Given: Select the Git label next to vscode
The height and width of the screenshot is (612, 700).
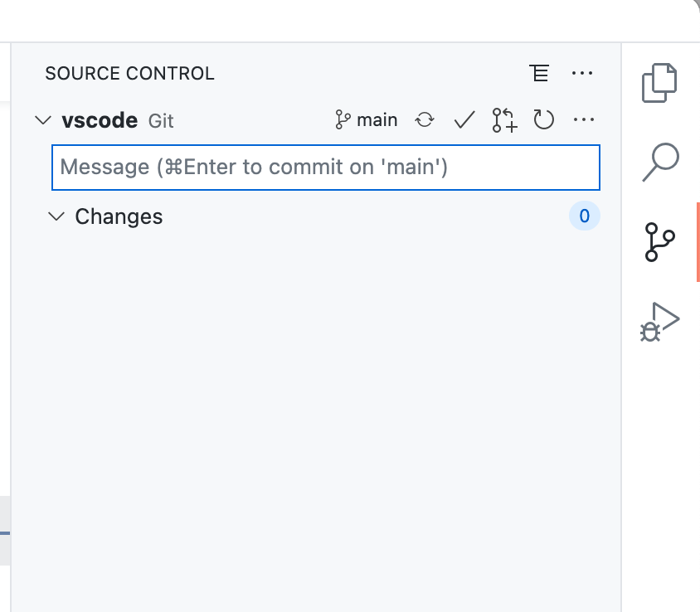Looking at the screenshot, I should point(160,121).
